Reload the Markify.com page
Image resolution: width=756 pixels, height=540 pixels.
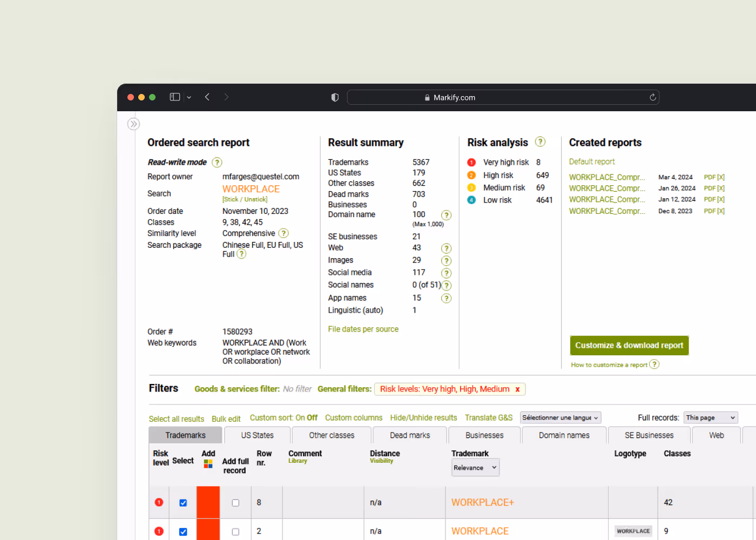[x=653, y=97]
